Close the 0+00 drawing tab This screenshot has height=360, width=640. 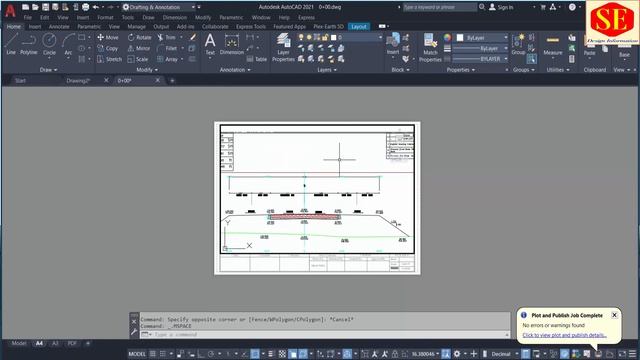(x=158, y=80)
